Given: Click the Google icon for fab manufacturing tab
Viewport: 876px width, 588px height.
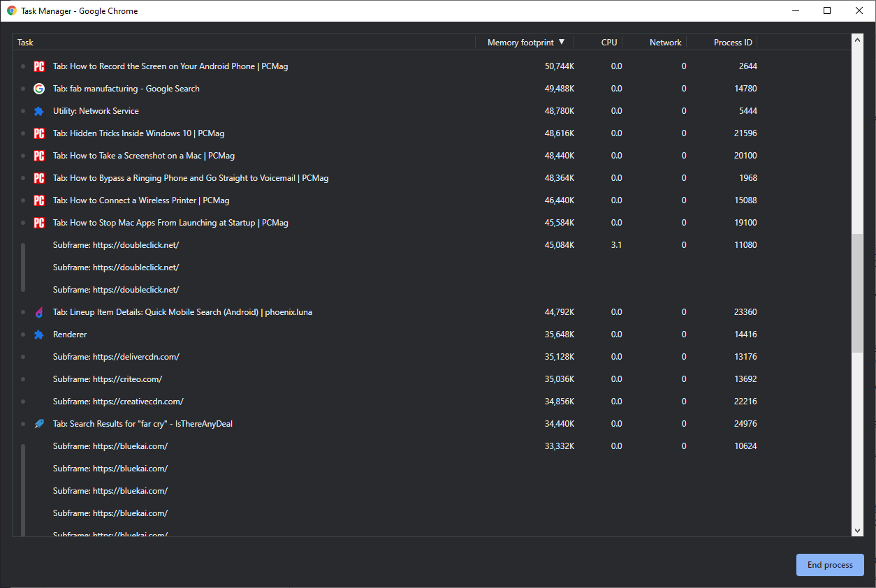Looking at the screenshot, I should (39, 89).
